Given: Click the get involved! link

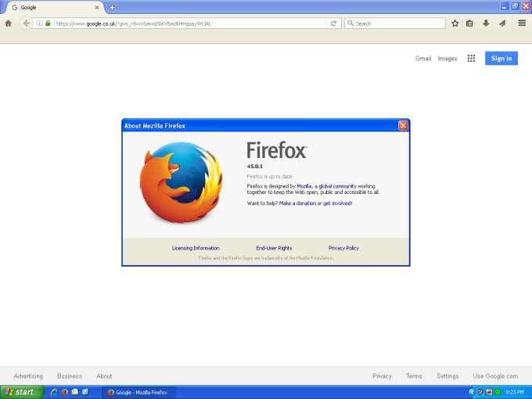Looking at the screenshot, I should pos(338,203).
